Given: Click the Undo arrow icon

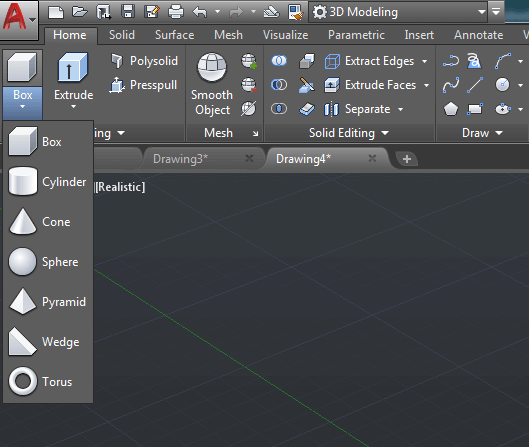Looking at the screenshot, I should (200, 12).
